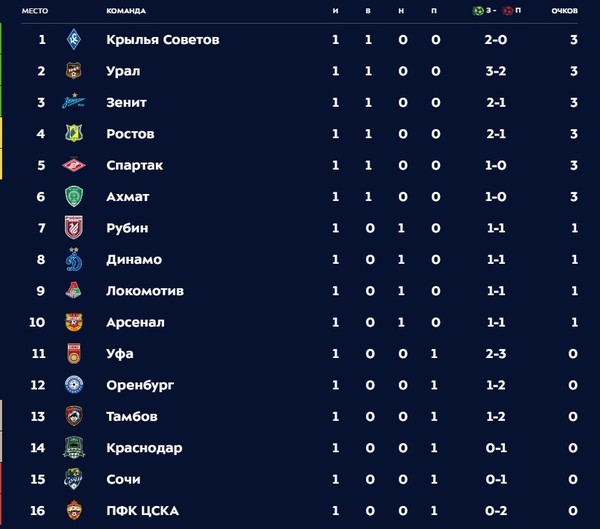Click the Крылья Советов club logo

pos(74,39)
